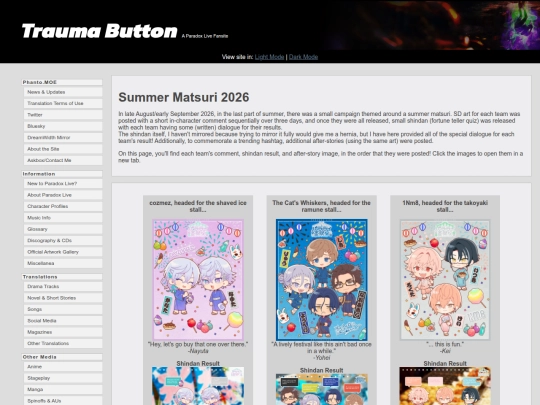The width and height of the screenshot is (540, 405).
Task: Open Drama Tracks translations
Action: (63, 287)
